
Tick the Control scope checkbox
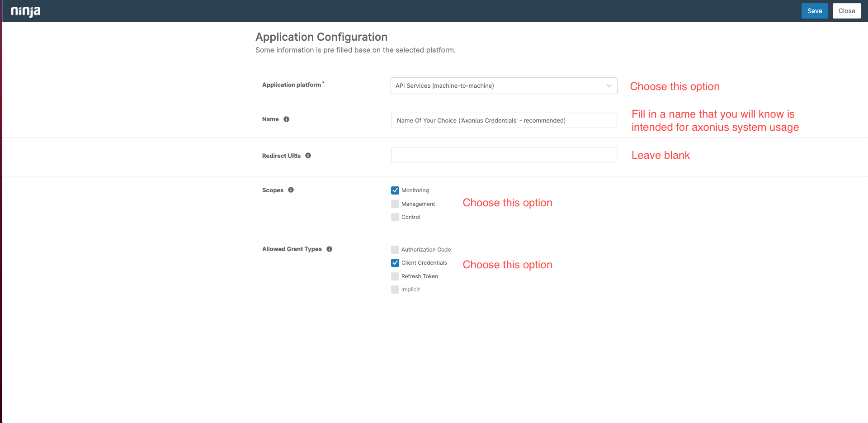point(395,217)
